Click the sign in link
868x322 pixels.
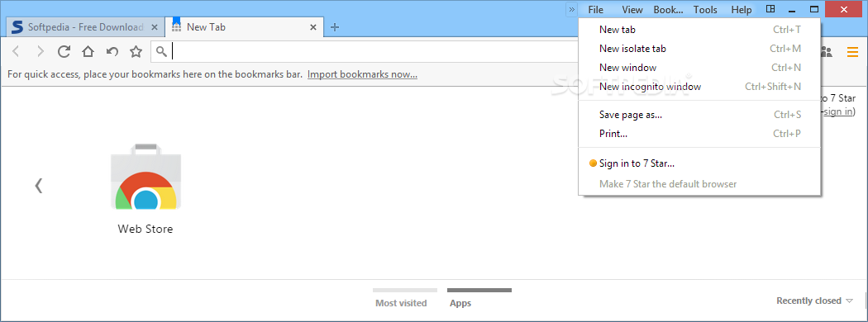tap(839, 111)
